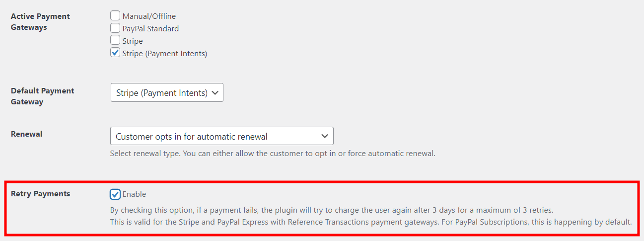Click the 'Renewal' setting heading
This screenshot has width=644, height=241.
(26, 134)
